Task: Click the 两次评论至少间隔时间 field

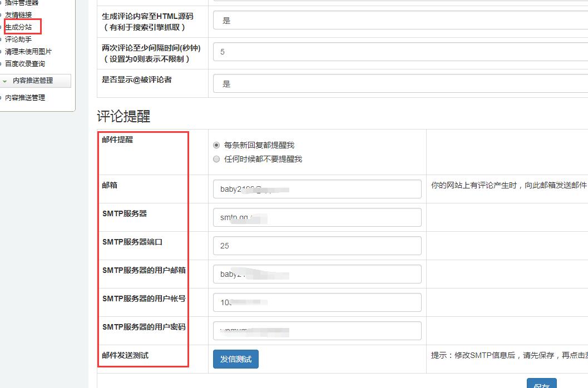Action: click(x=401, y=52)
